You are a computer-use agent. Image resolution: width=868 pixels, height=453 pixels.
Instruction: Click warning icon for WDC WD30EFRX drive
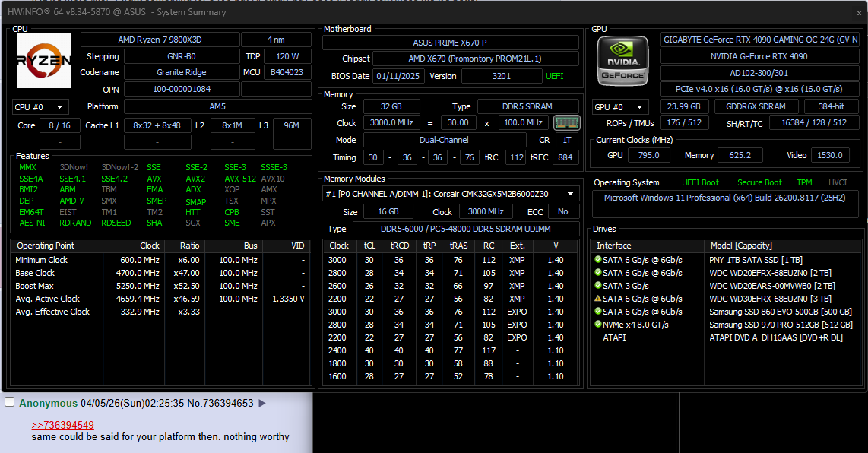pos(598,299)
